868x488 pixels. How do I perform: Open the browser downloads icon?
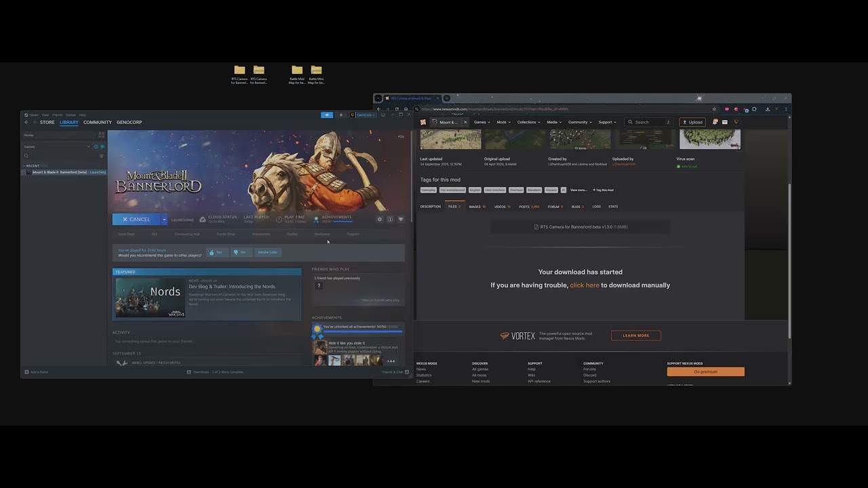pos(768,109)
